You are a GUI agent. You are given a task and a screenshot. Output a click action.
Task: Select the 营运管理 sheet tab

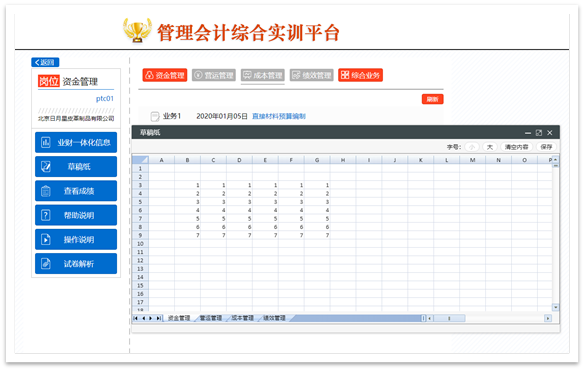point(210,318)
